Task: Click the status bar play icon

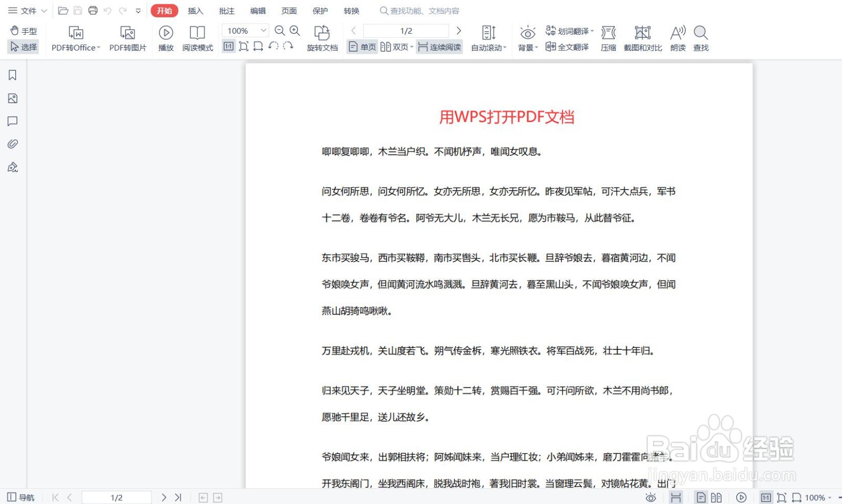Action: 741,497
